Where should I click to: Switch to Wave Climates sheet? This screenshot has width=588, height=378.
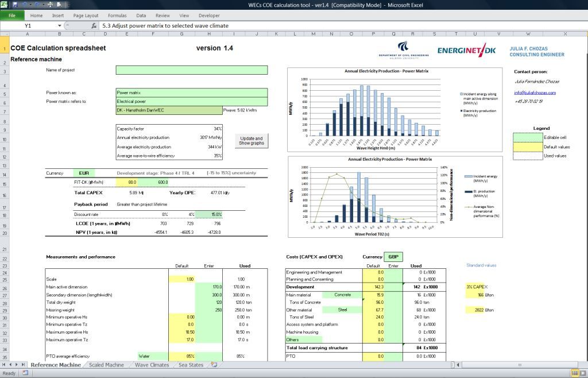(152, 364)
